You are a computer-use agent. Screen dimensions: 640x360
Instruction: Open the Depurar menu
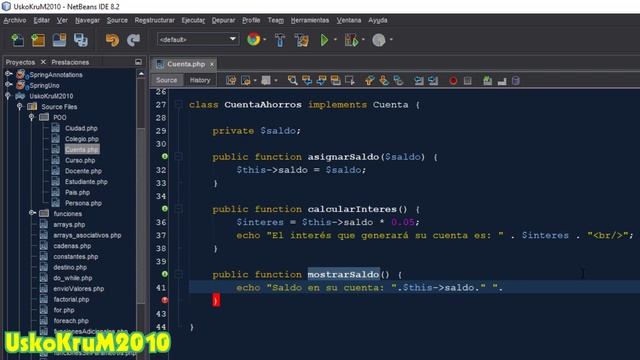click(223, 20)
